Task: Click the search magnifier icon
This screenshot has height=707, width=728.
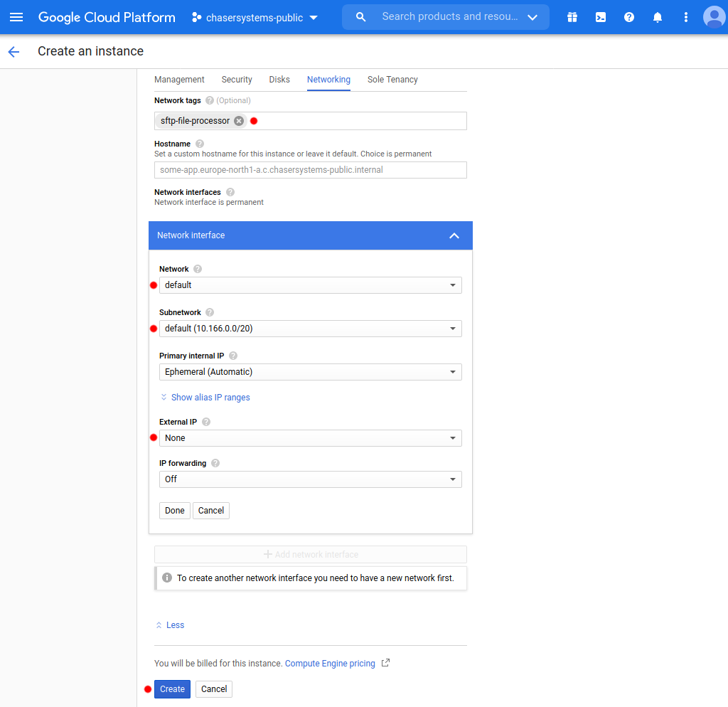Action: tap(360, 16)
